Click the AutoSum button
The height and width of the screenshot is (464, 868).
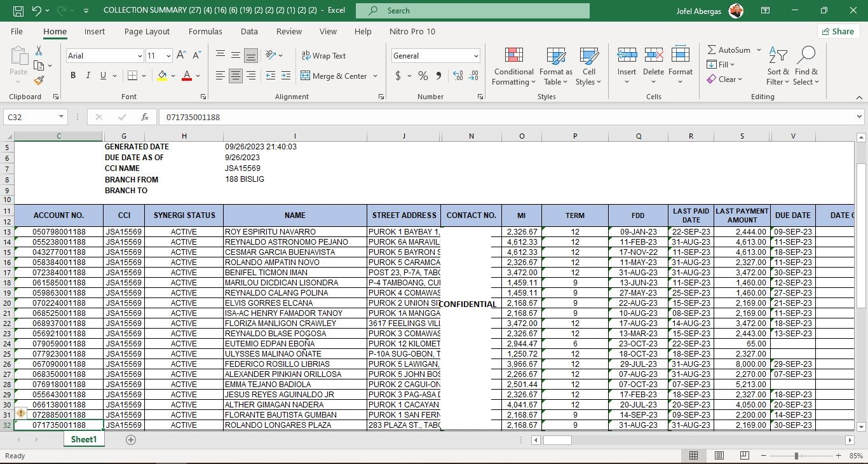[729, 50]
